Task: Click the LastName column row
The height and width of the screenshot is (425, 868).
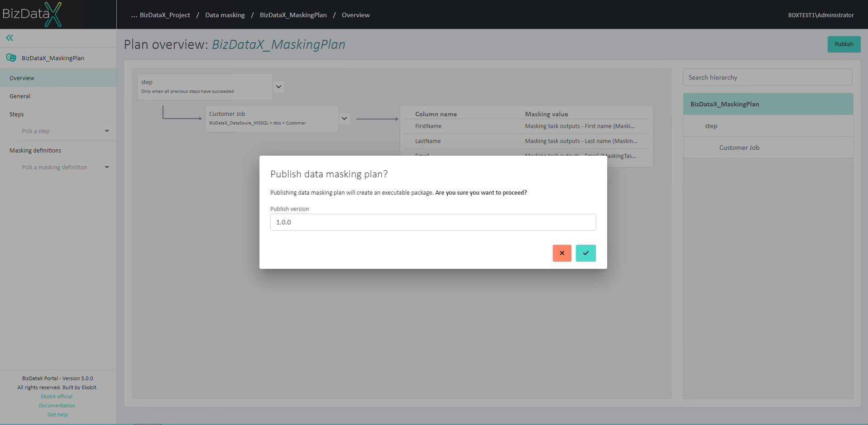Action: [526, 141]
